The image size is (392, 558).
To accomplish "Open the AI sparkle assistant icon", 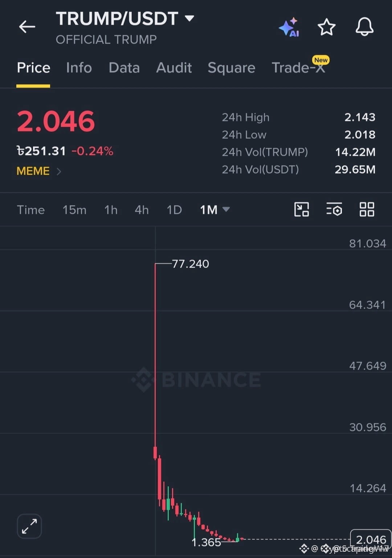I will coord(289,27).
